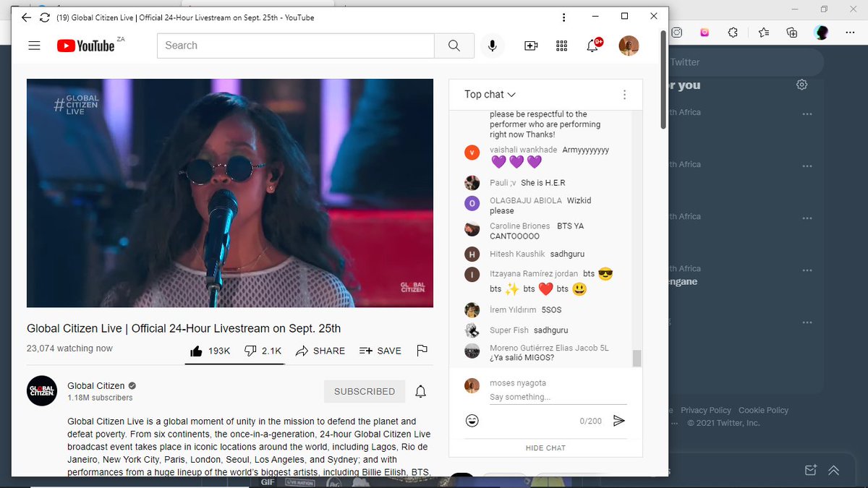Select the ¿Ya salió MIGOS? chat message
This screenshot has width=868, height=488.
522,357
